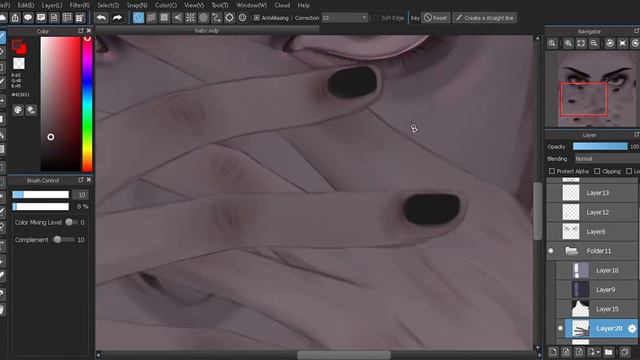
Task: Click the Undo arrow in the toolbar
Action: [102, 18]
